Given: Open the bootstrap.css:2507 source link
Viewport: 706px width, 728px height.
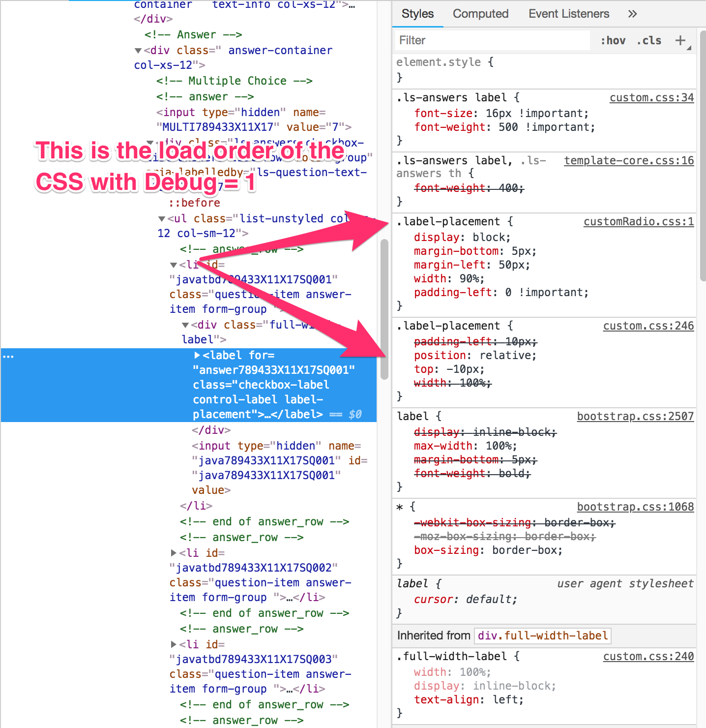Looking at the screenshot, I should coord(635,416).
